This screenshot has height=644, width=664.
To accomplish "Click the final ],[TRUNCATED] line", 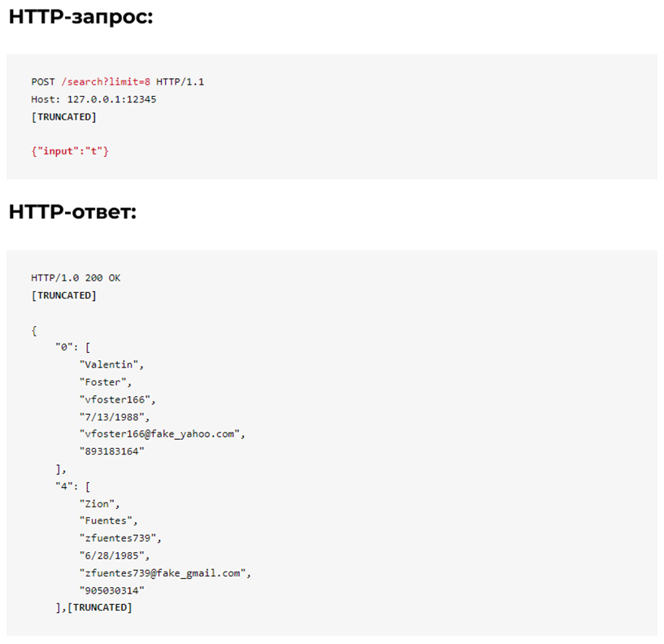I will [94, 607].
